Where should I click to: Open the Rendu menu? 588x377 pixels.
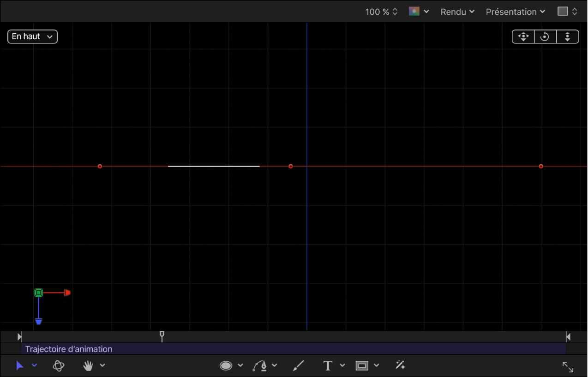pyautogui.click(x=457, y=12)
